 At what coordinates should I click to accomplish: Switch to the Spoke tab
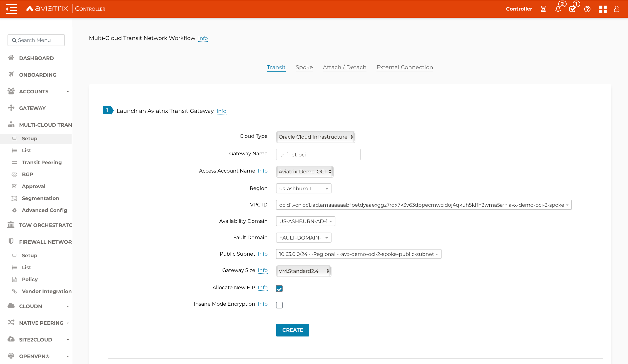(x=304, y=67)
